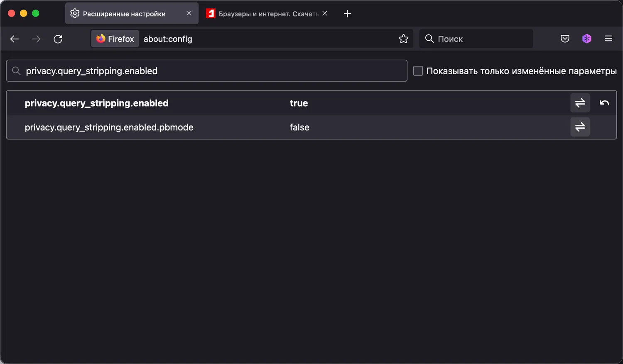Image resolution: width=623 pixels, height=364 pixels.
Task: Bookmark this page with the star
Action: pyautogui.click(x=403, y=39)
